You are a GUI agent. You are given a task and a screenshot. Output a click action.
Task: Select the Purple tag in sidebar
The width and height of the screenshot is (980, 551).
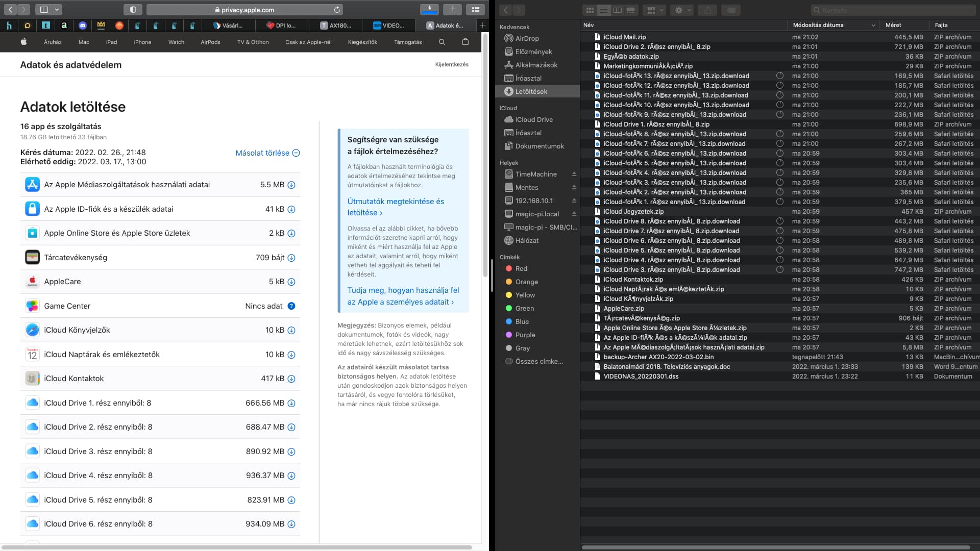pyautogui.click(x=525, y=335)
